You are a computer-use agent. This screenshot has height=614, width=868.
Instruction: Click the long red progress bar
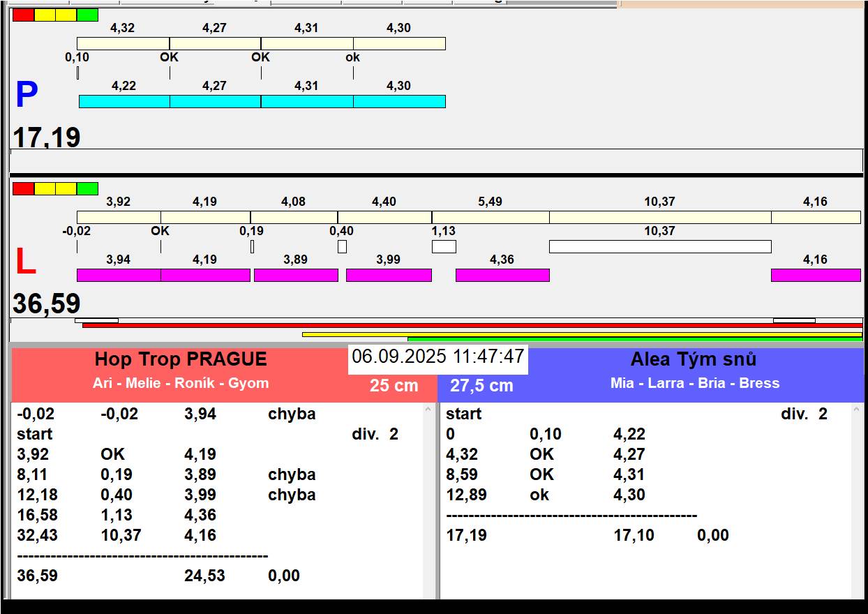(472, 325)
